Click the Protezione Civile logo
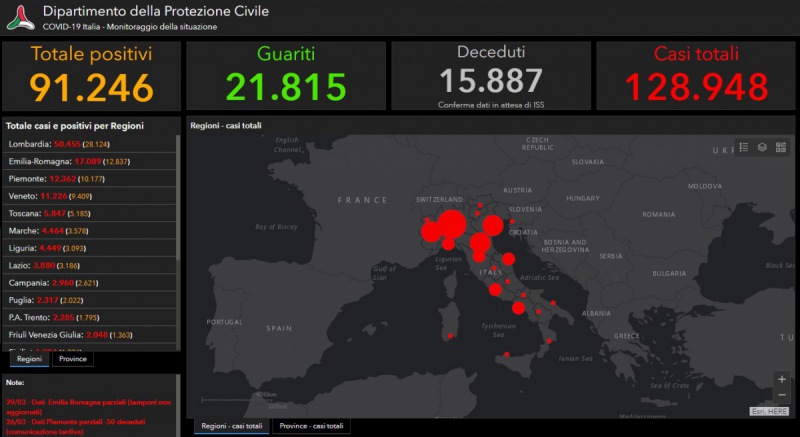 click(20, 17)
